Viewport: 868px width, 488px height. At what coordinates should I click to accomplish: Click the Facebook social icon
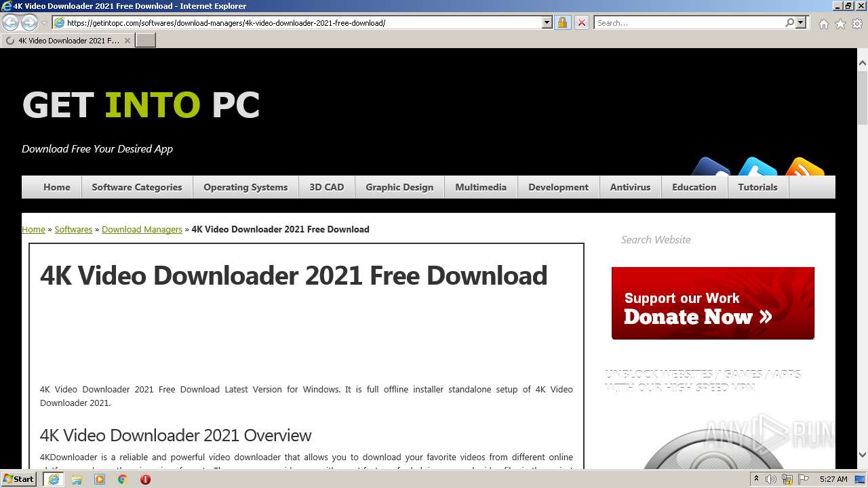click(711, 167)
